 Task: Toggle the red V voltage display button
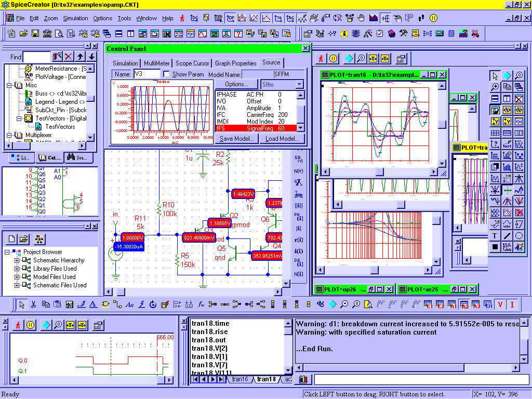tap(500, 304)
